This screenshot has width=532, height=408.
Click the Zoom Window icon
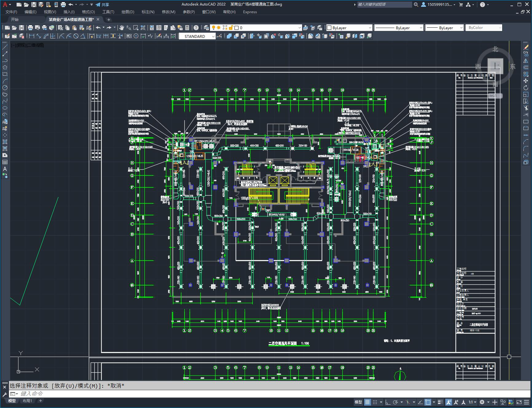point(136,28)
